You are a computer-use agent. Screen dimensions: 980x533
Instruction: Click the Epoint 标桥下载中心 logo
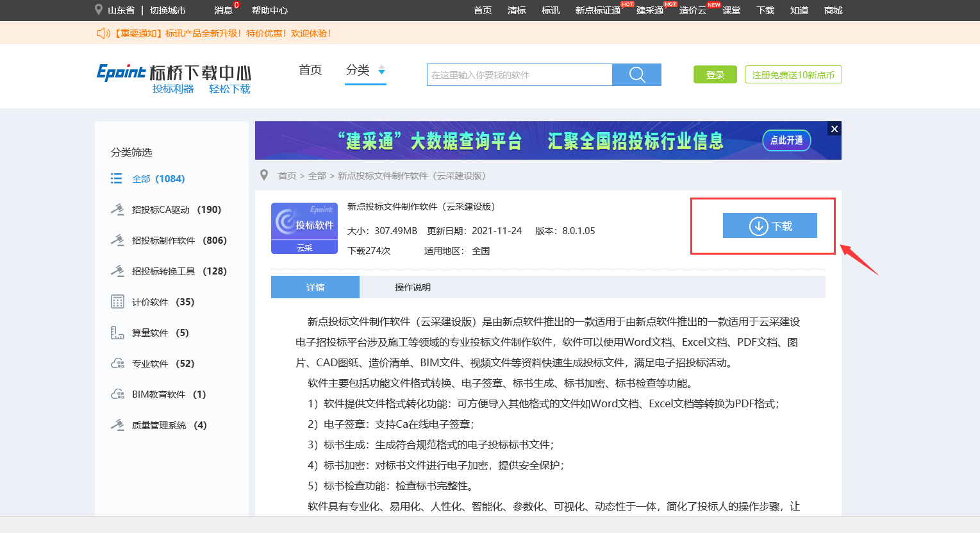pyautogui.click(x=174, y=79)
